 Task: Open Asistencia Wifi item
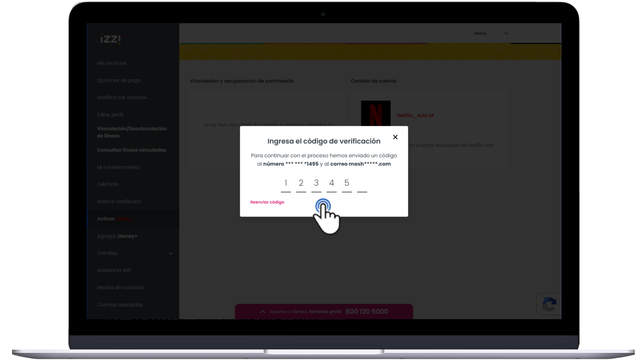pos(114,270)
